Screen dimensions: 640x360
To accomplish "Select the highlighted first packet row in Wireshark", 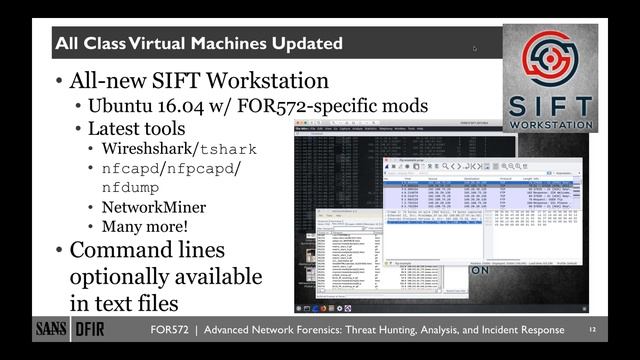I will (x=478, y=182).
